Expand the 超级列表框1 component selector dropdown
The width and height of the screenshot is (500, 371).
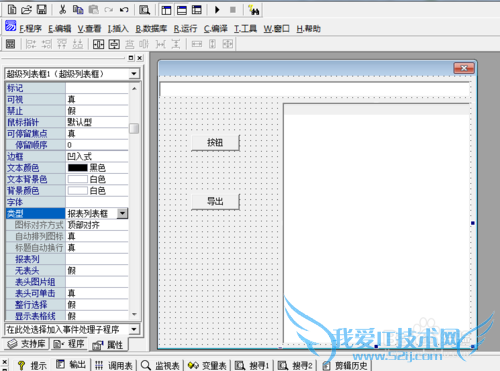(x=134, y=74)
